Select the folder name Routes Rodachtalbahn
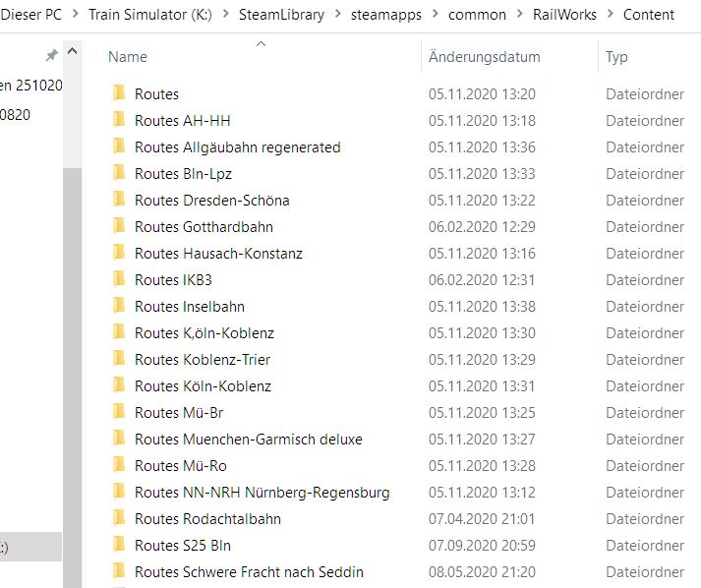701x588 pixels. 207,518
